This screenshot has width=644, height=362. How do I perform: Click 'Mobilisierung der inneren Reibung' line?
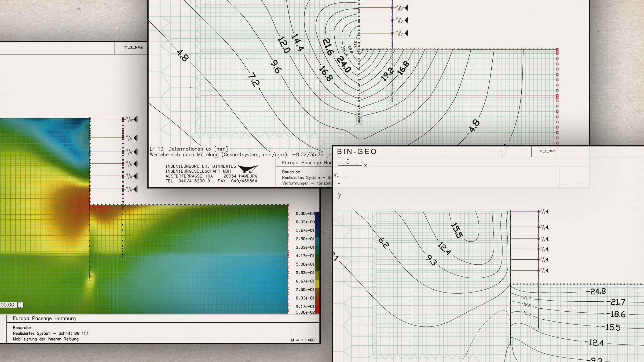tap(46, 339)
